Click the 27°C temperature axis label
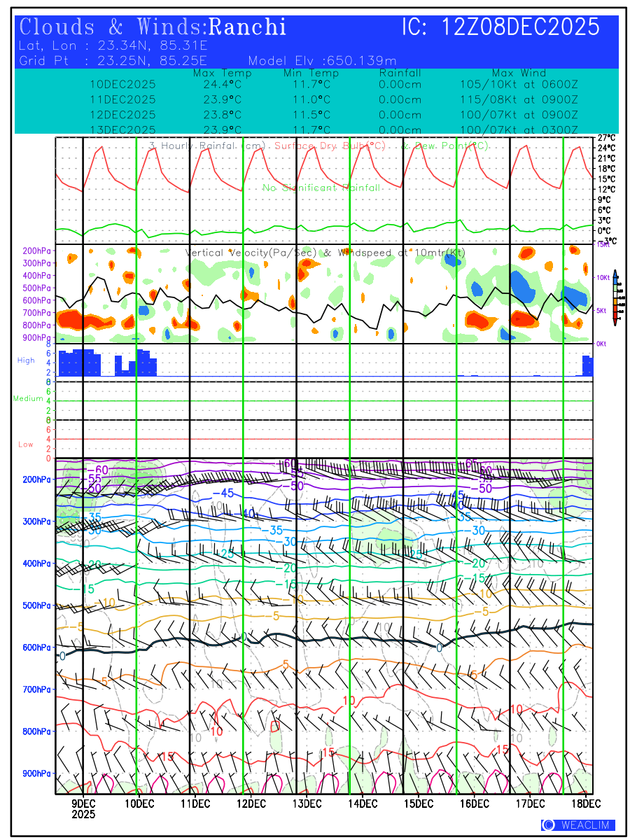The image size is (630, 840). pos(605,138)
